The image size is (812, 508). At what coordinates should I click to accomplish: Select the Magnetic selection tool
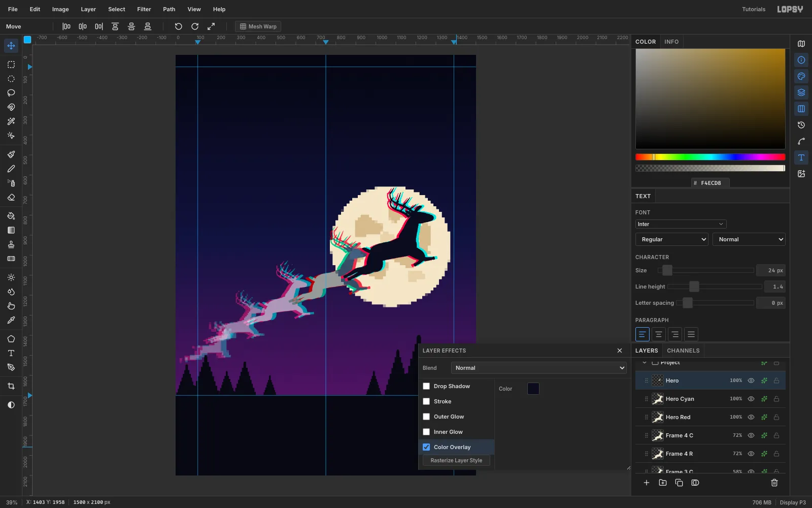click(x=11, y=107)
